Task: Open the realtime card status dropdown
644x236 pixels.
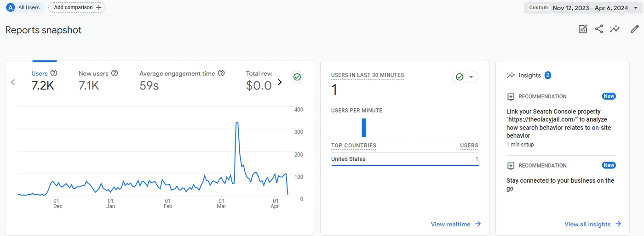Action: [465, 77]
